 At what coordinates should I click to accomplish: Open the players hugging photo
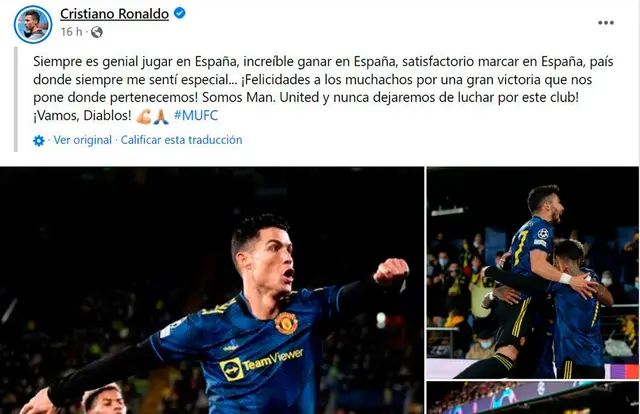point(533,273)
